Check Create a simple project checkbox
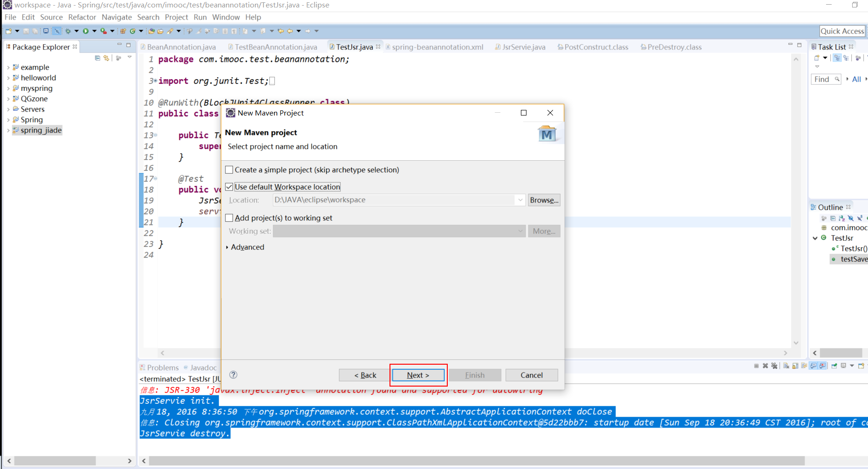The image size is (868, 469). (229, 170)
